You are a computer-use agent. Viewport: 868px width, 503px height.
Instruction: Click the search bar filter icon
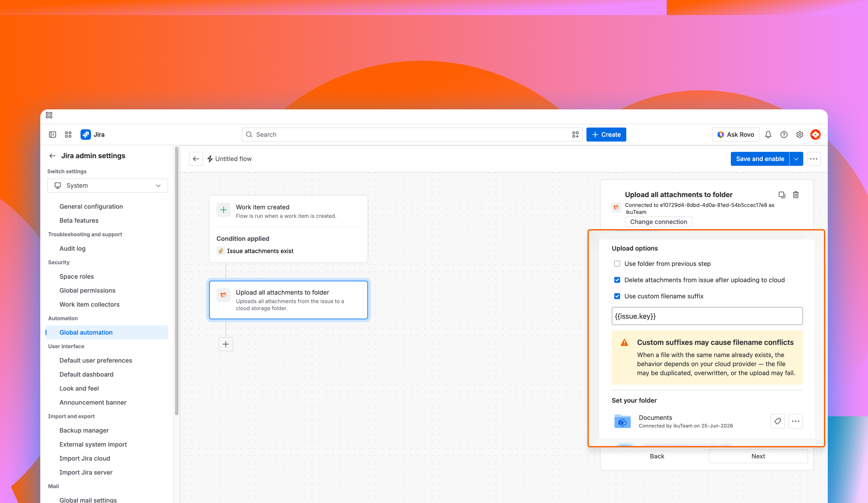coord(575,135)
